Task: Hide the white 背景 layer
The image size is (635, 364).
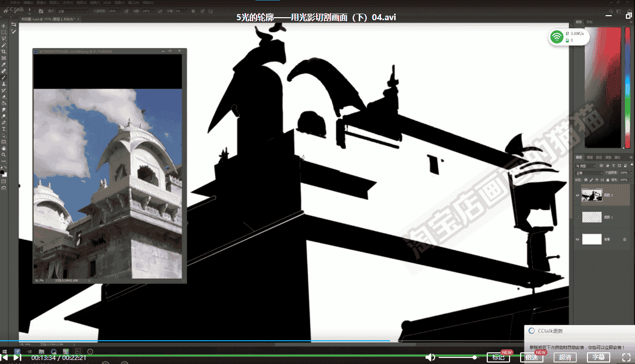Action: pos(577,239)
